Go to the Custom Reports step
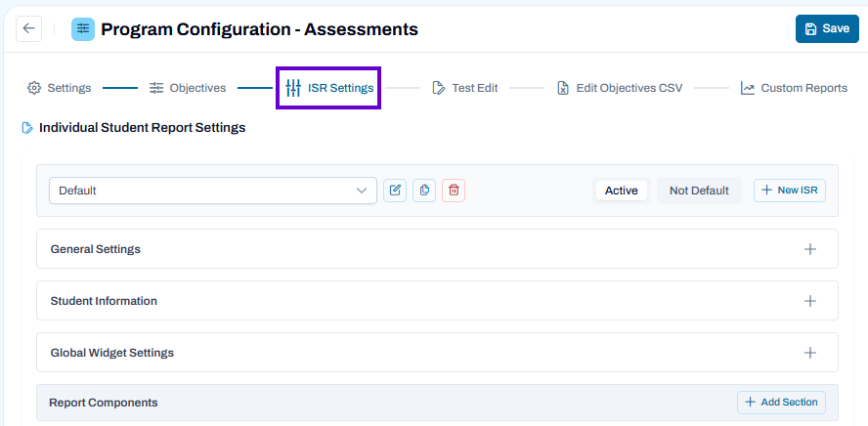The width and height of the screenshot is (868, 426). (795, 88)
